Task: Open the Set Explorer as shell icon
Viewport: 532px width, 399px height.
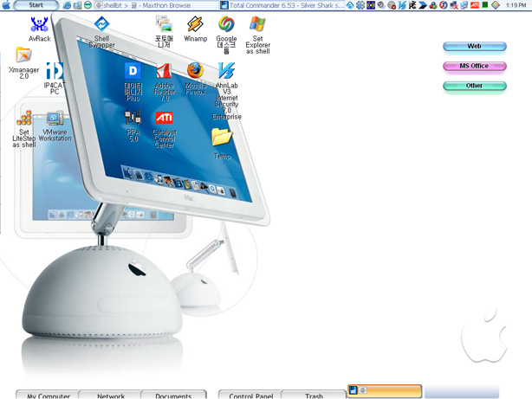Action: click(258, 35)
